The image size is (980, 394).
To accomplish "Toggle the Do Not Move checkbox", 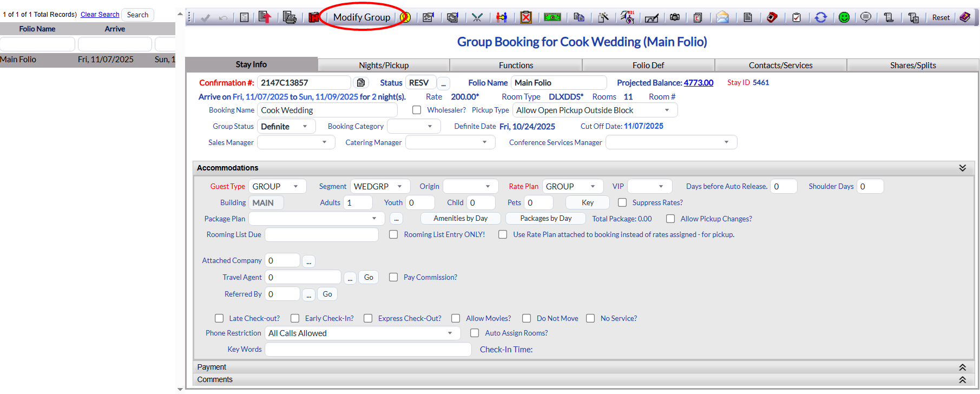I will (527, 318).
